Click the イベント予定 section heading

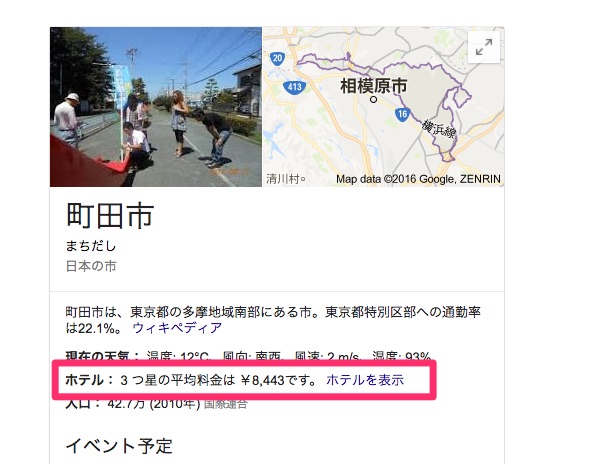119,446
